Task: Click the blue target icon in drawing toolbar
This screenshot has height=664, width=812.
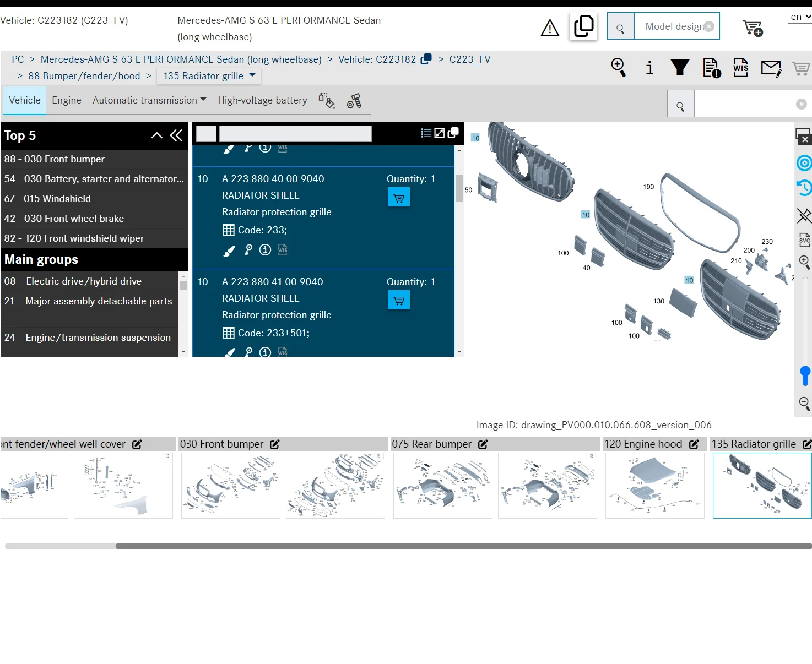Action: tap(804, 163)
